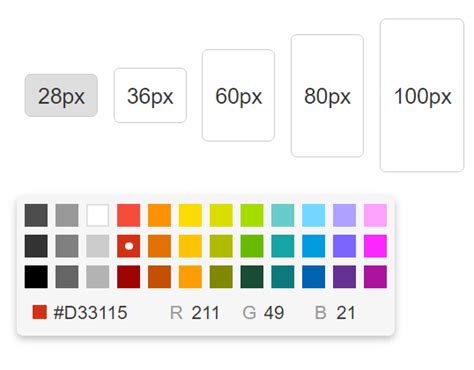This screenshot has height=370, width=474.
Task: Pick the light pink swatch in top row
Action: point(375,215)
